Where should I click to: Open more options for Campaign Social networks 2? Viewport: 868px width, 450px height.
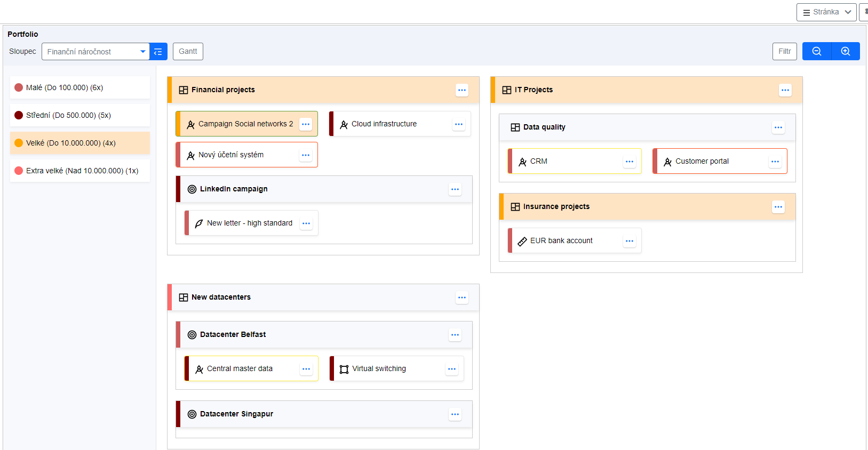tap(306, 124)
